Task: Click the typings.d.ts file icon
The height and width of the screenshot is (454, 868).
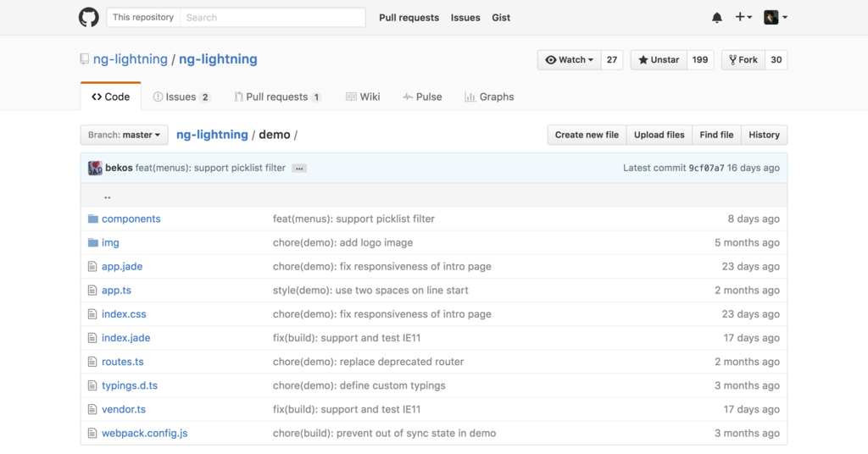Action: tap(92, 385)
